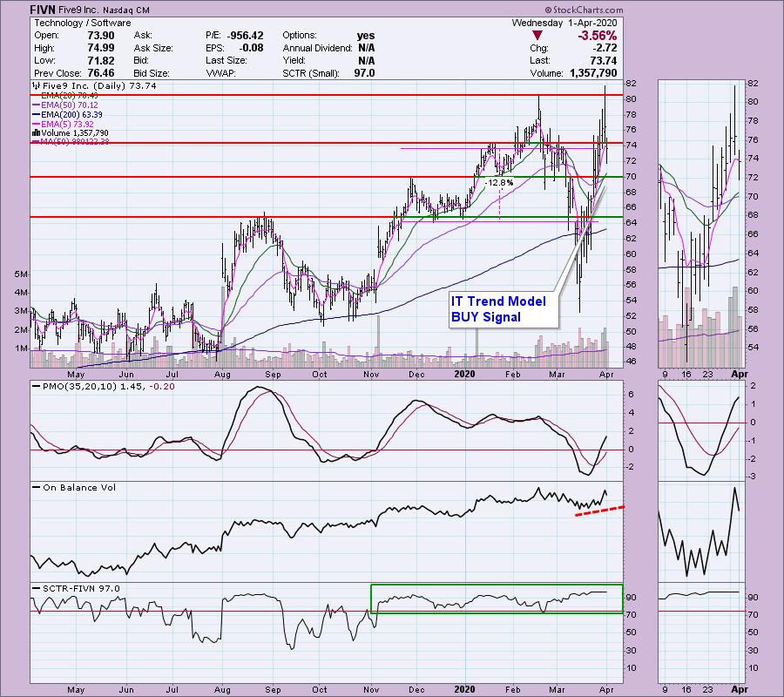Click the Open value 73.90
This screenshot has height=697, width=784.
click(101, 36)
